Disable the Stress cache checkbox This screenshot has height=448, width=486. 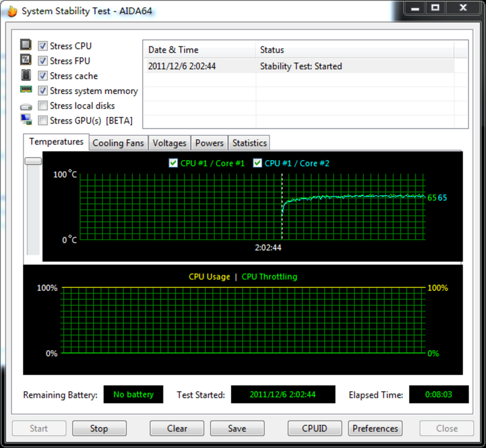(x=43, y=76)
